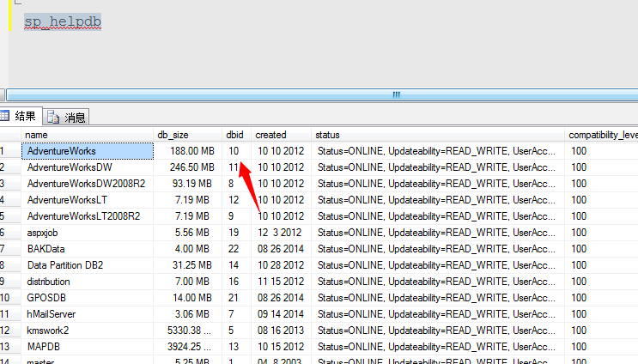This screenshot has height=364, width=638.
Task: Click dbid 7 cell for hMailServer
Action: 236,314
